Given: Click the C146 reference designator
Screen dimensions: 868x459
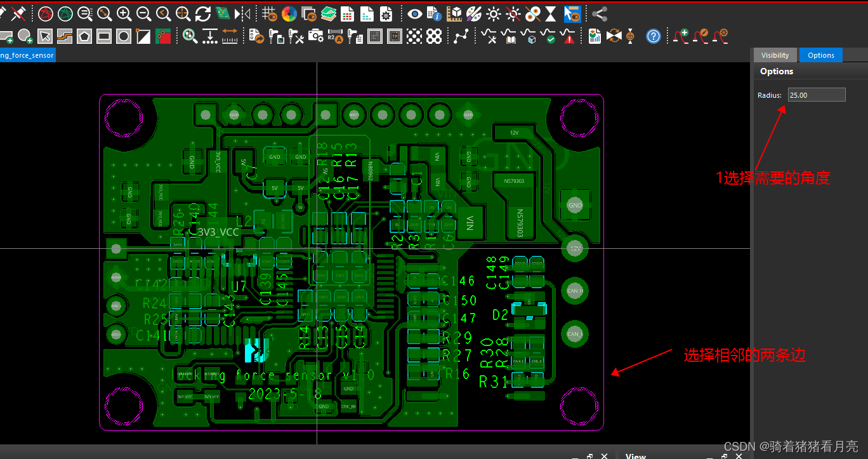Looking at the screenshot, I should pyautogui.click(x=459, y=281).
